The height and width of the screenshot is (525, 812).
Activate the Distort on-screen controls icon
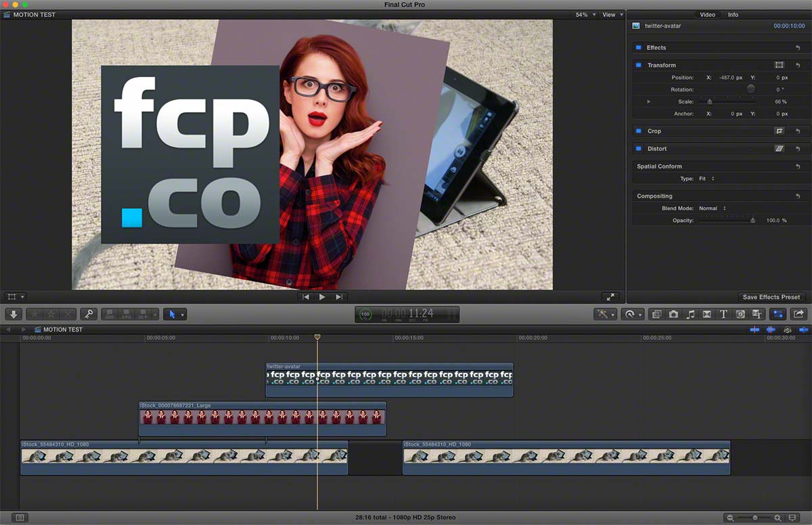780,148
